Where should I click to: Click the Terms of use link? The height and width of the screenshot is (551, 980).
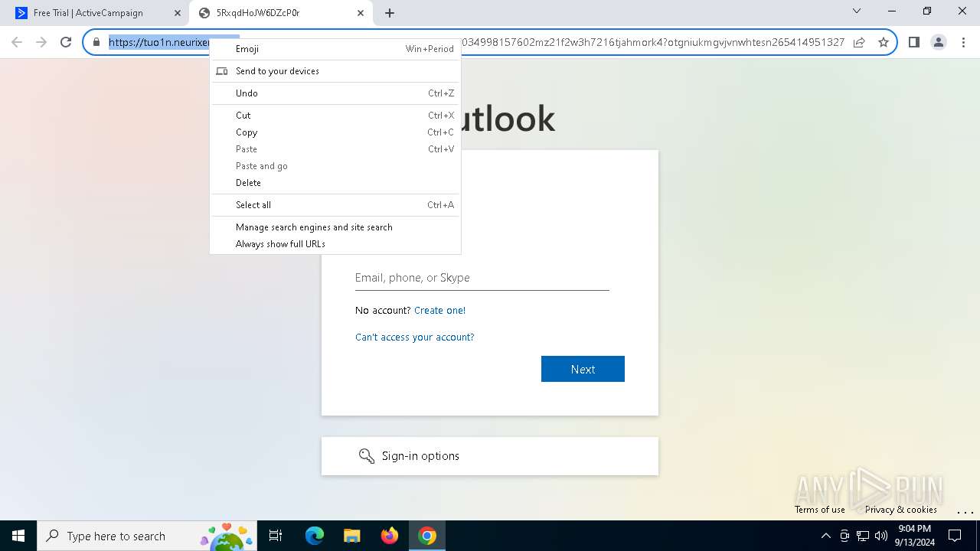[819, 510]
